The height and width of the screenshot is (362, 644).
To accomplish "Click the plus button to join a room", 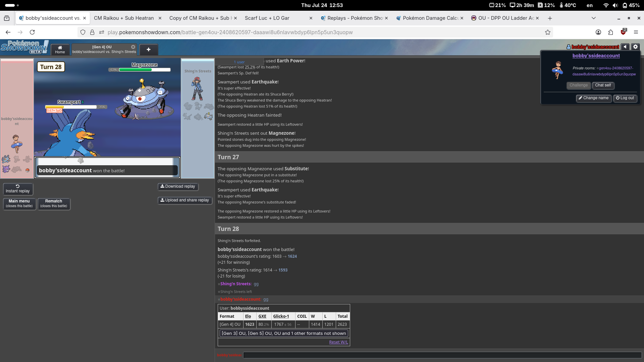I will tap(149, 50).
